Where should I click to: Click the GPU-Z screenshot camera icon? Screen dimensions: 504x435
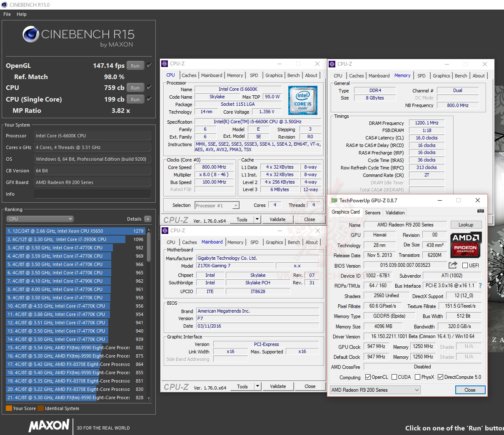[481, 211]
